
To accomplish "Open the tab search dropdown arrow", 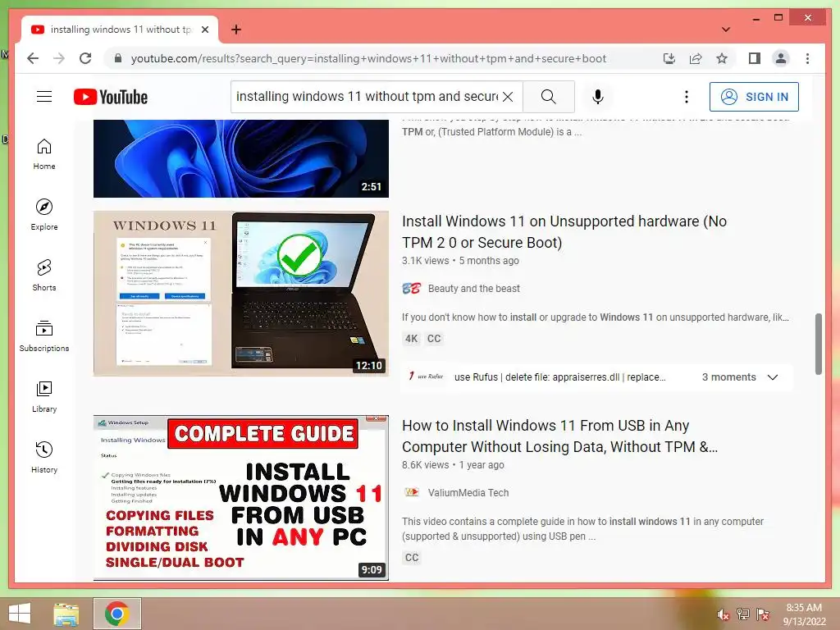I will 726,30.
